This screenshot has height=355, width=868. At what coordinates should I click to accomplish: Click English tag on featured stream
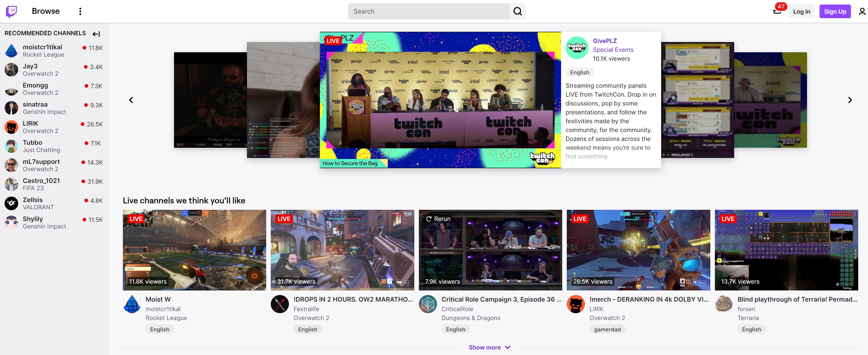[x=579, y=72]
